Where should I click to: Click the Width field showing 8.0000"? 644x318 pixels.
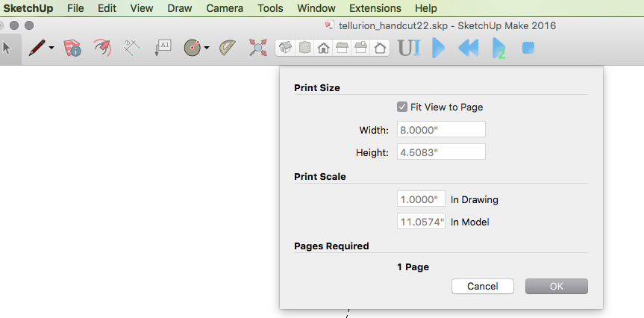[x=441, y=129]
